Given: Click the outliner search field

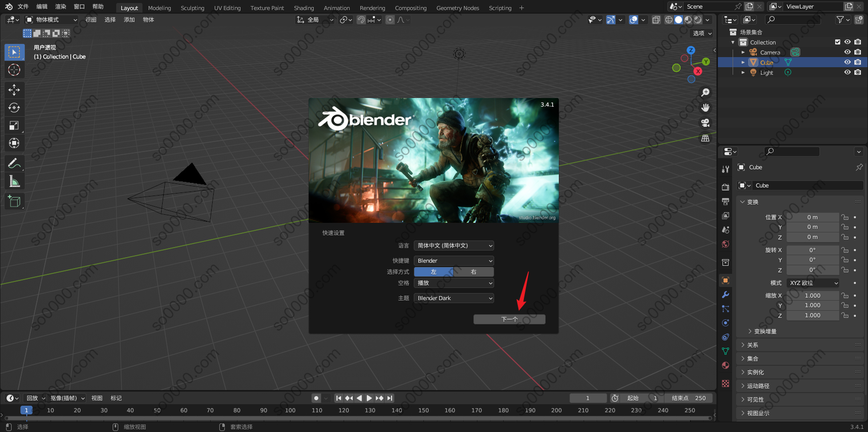Looking at the screenshot, I should pos(792,20).
